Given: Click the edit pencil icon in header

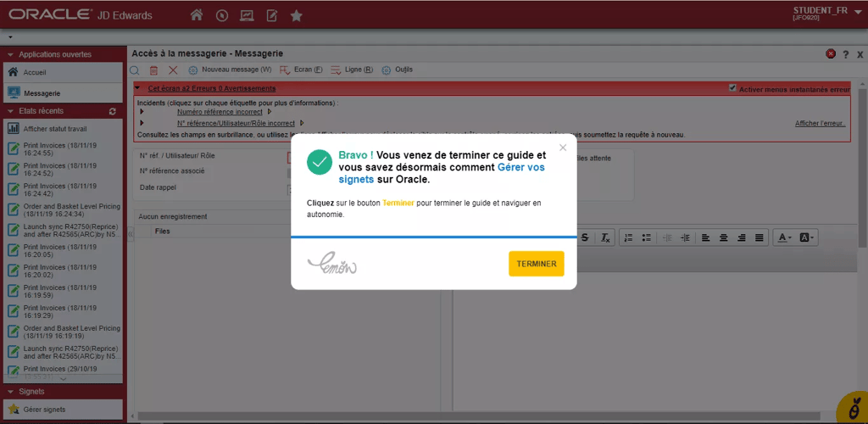Looking at the screenshot, I should (x=272, y=15).
